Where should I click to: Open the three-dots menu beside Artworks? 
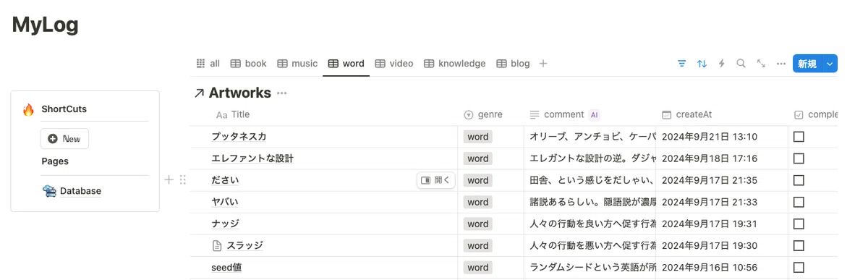click(x=282, y=93)
